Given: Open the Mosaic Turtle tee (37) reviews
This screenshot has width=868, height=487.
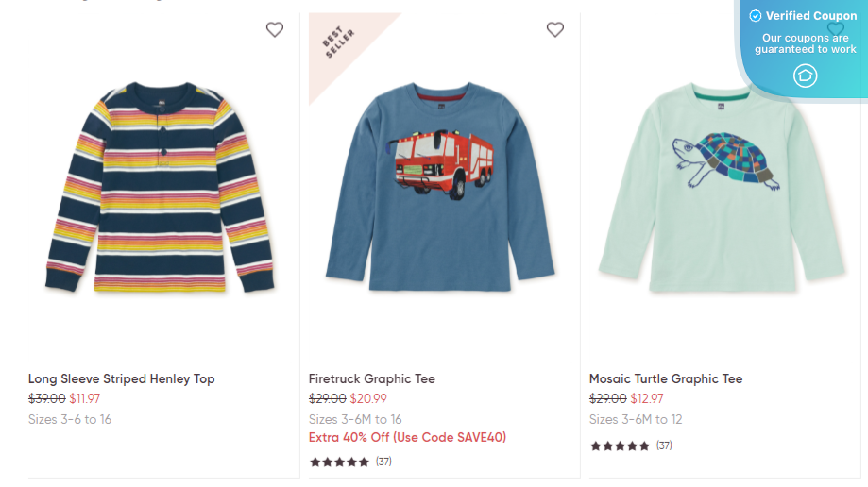Looking at the screenshot, I should click(x=664, y=445).
